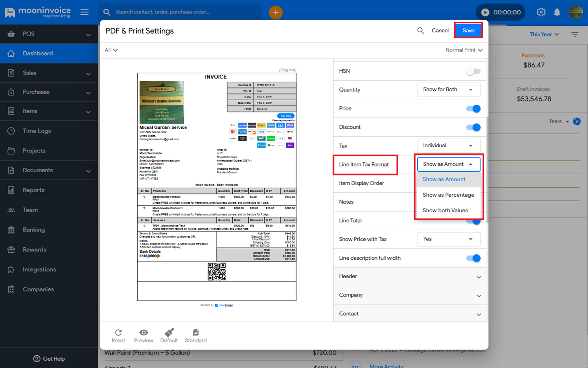Turn off Line description full width
The height and width of the screenshot is (368, 588).
[473, 258]
